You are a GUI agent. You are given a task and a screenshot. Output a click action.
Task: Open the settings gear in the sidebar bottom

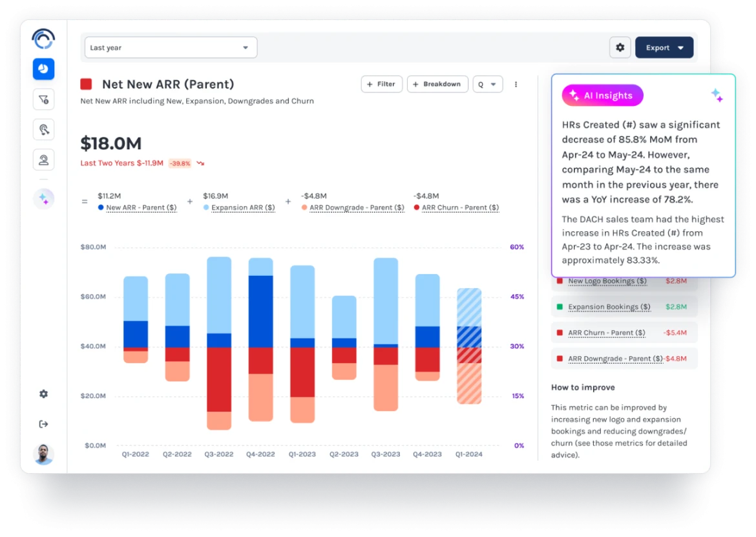[43, 394]
